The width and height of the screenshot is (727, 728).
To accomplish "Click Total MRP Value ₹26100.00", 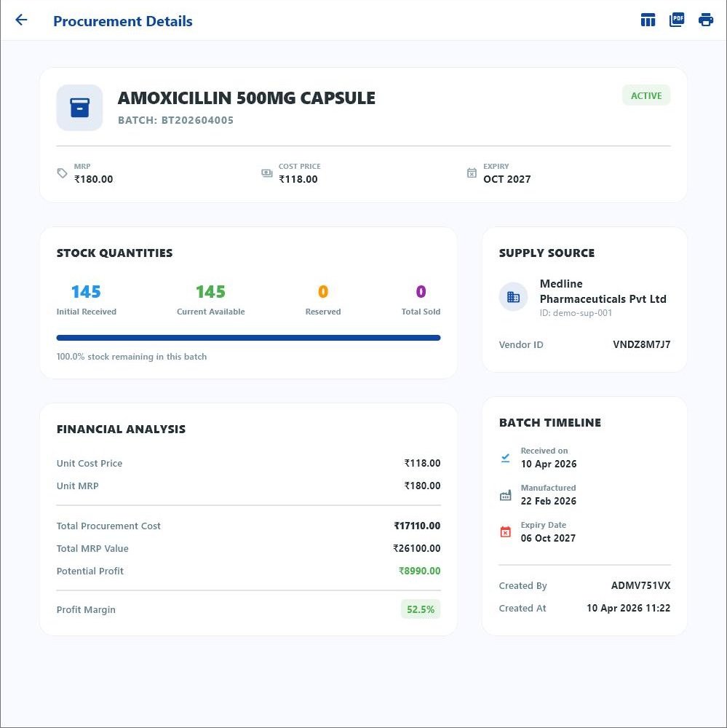I will click(x=417, y=548).
